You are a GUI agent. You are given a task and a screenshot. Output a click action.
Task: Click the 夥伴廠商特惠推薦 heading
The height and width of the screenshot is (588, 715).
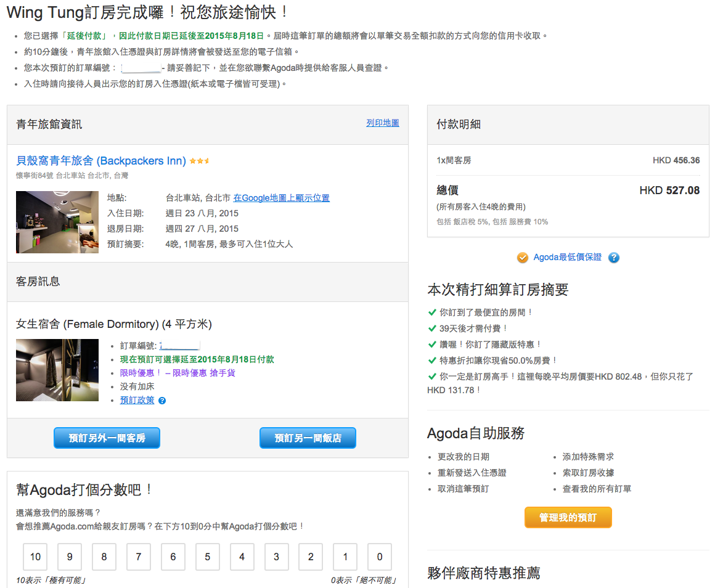coord(484,573)
